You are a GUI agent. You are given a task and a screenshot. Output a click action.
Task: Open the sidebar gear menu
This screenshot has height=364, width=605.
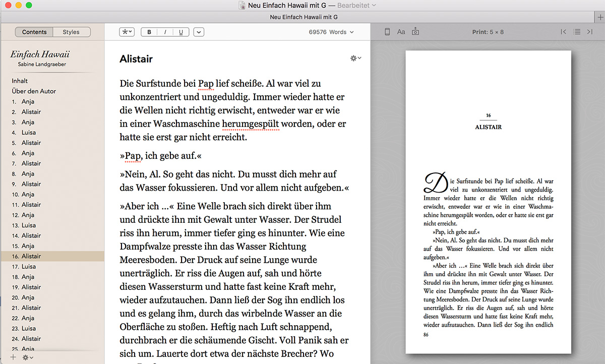(x=28, y=357)
